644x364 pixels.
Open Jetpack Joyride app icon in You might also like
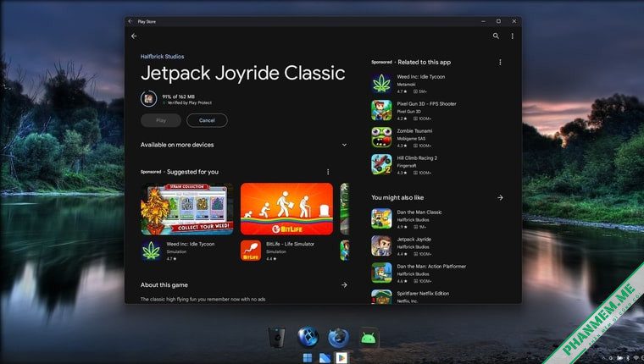pyautogui.click(x=381, y=245)
